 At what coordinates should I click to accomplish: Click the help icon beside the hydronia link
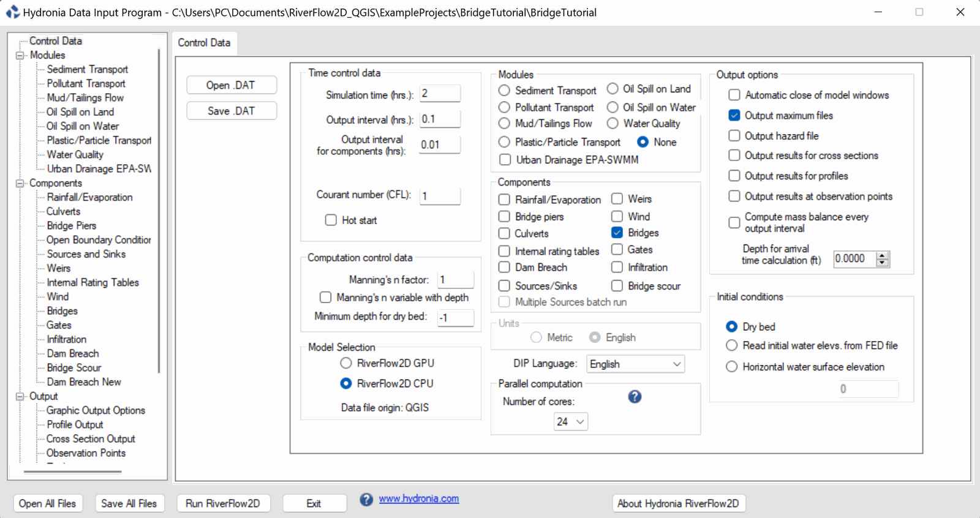pyautogui.click(x=366, y=500)
